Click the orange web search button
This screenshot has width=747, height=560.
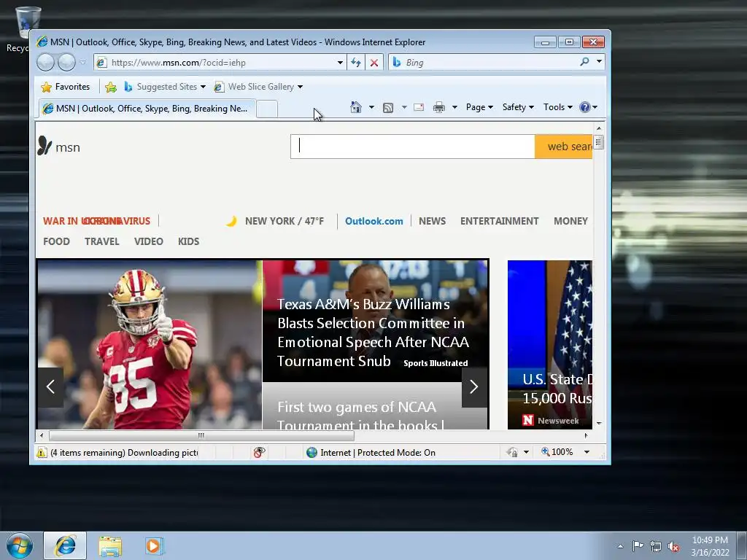pos(564,146)
